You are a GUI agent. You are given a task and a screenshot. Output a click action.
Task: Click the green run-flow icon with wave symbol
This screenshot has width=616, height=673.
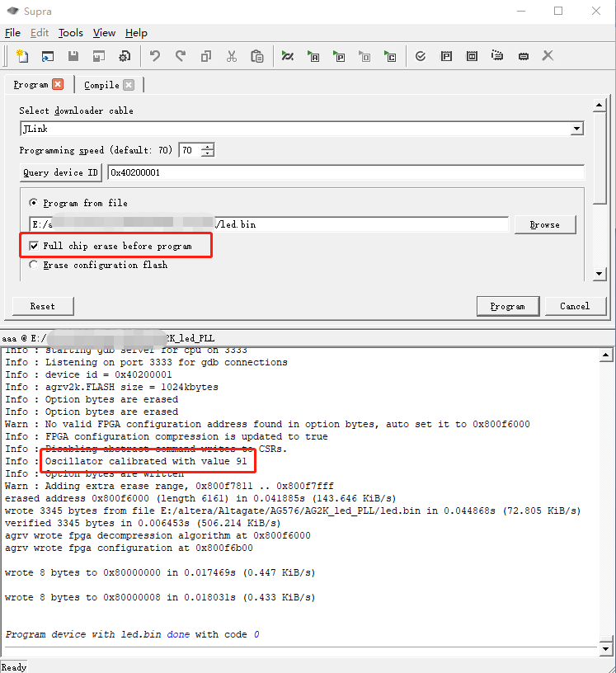[288, 56]
